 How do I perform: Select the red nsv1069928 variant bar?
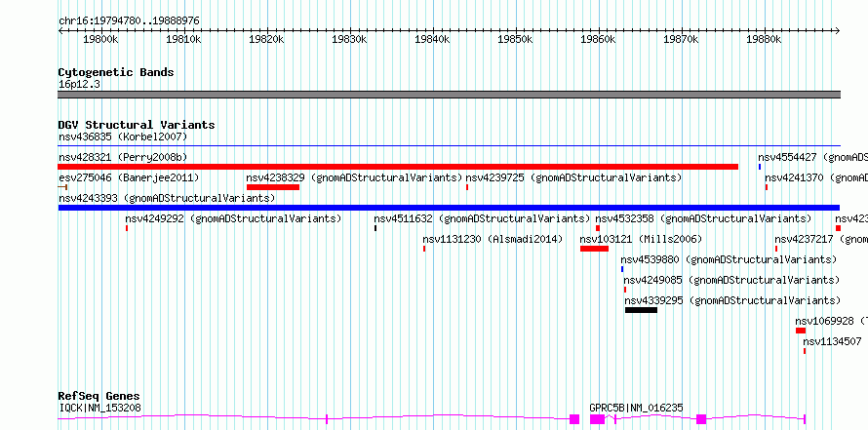point(801,331)
